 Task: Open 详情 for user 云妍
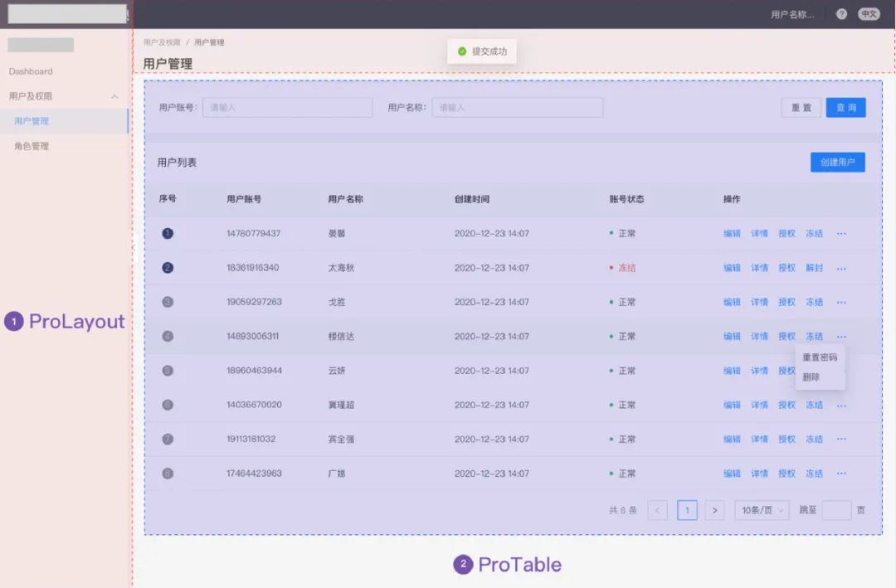coord(759,371)
